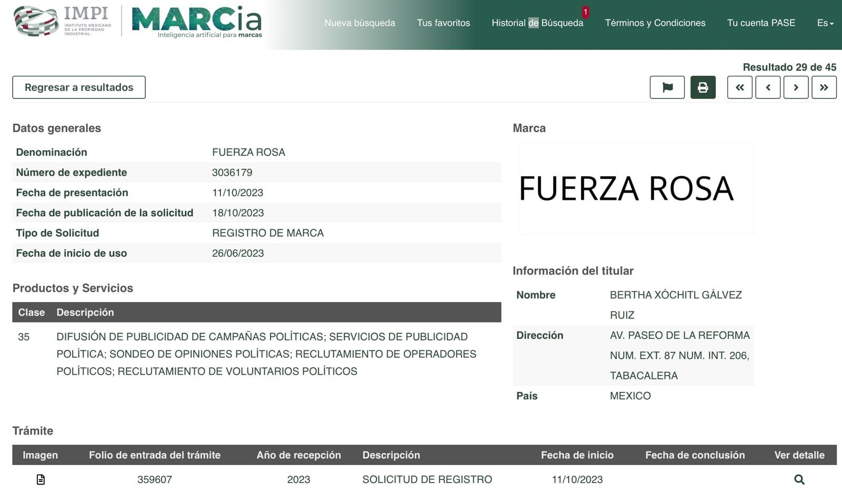Jump to the last result
Viewport: 842px width, 504px height.
pos(824,87)
